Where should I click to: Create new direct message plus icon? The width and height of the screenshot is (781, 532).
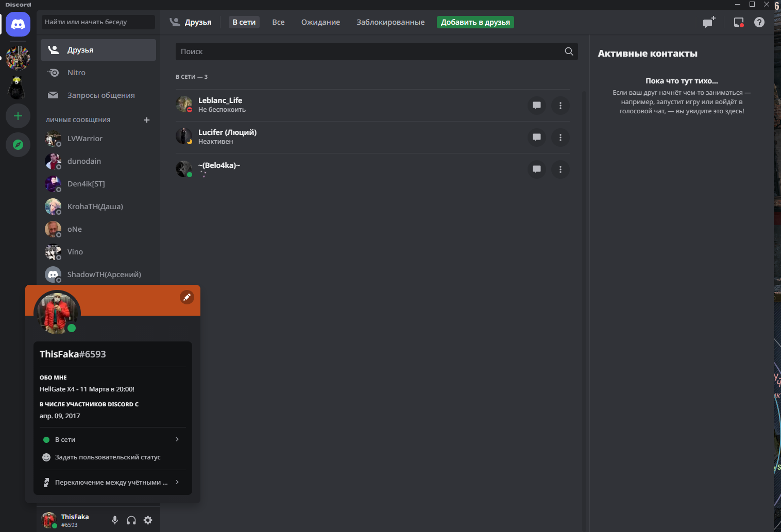(147, 120)
